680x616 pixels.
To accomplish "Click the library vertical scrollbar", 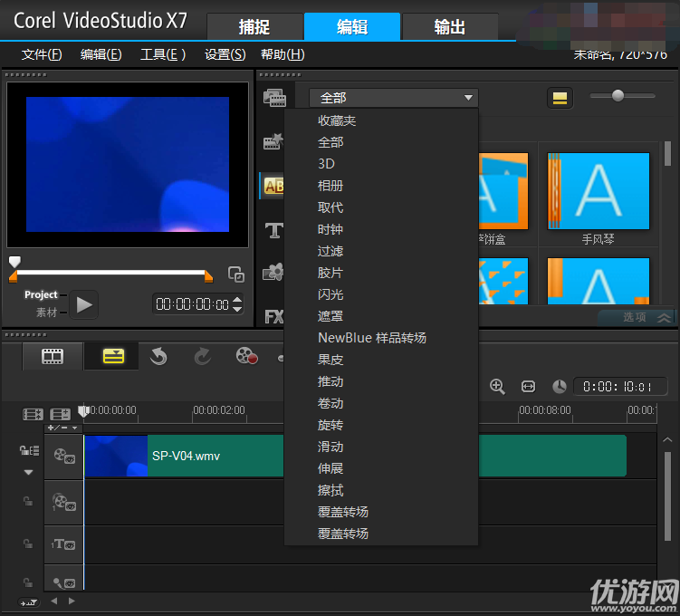I will [667, 154].
